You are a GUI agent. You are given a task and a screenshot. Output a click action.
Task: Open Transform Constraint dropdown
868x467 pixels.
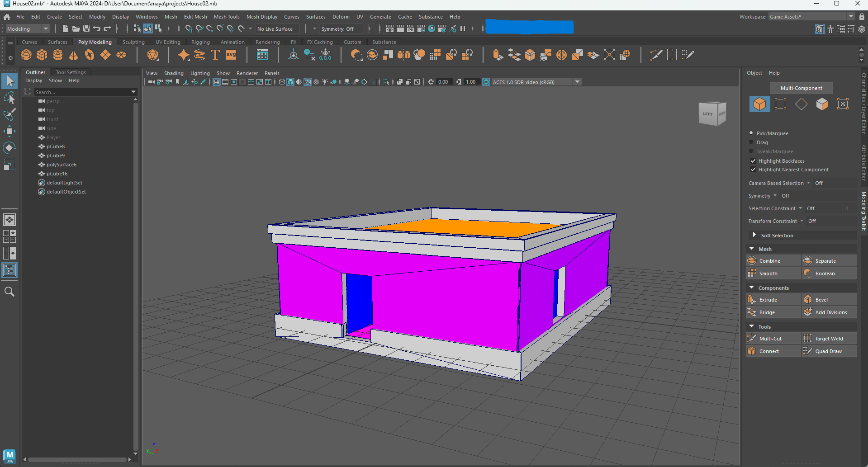(802, 221)
